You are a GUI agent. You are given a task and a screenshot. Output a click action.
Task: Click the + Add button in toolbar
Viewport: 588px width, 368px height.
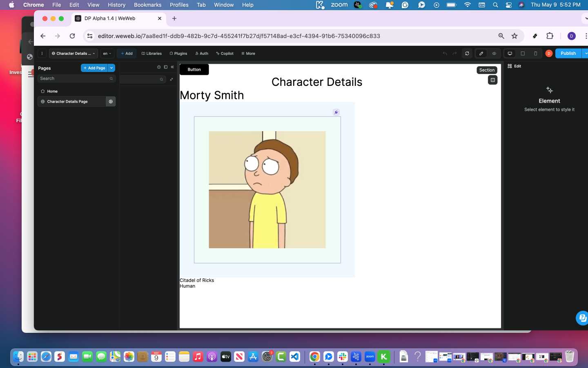(127, 54)
